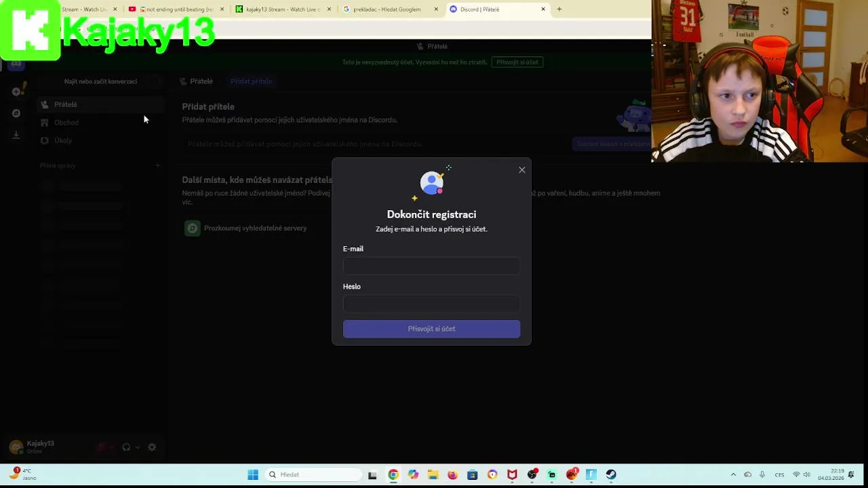Screen dimensions: 868x488
Task: Click the add server plus icon
Action: coord(16,91)
